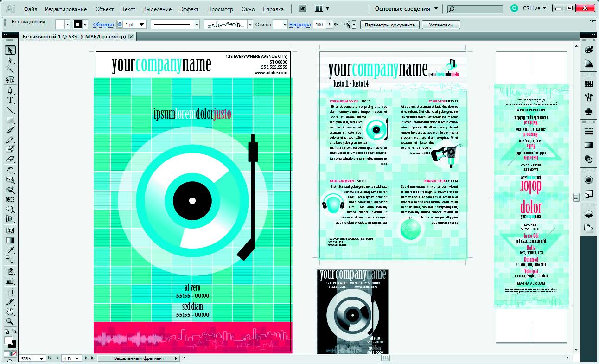This screenshot has width=599, height=364.
Task: Open the Symbols panel club icon
Action: pos(588,111)
